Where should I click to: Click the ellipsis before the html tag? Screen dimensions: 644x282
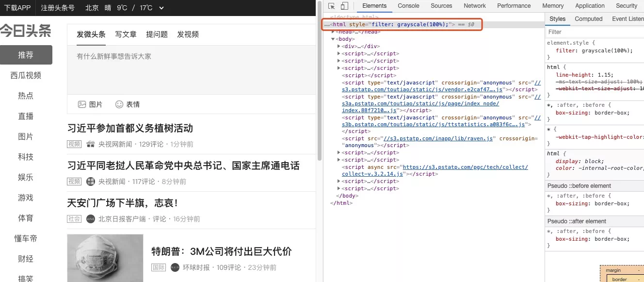pyautogui.click(x=327, y=24)
